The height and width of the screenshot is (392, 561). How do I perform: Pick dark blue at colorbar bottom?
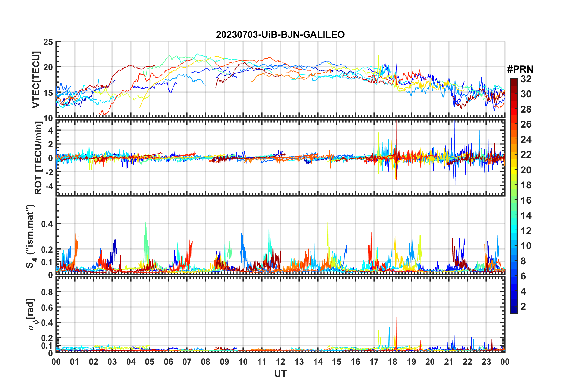514,310
